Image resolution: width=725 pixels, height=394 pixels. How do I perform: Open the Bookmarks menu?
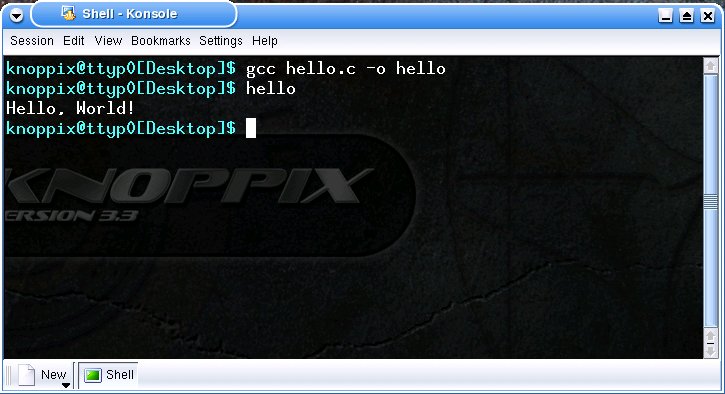coord(160,41)
